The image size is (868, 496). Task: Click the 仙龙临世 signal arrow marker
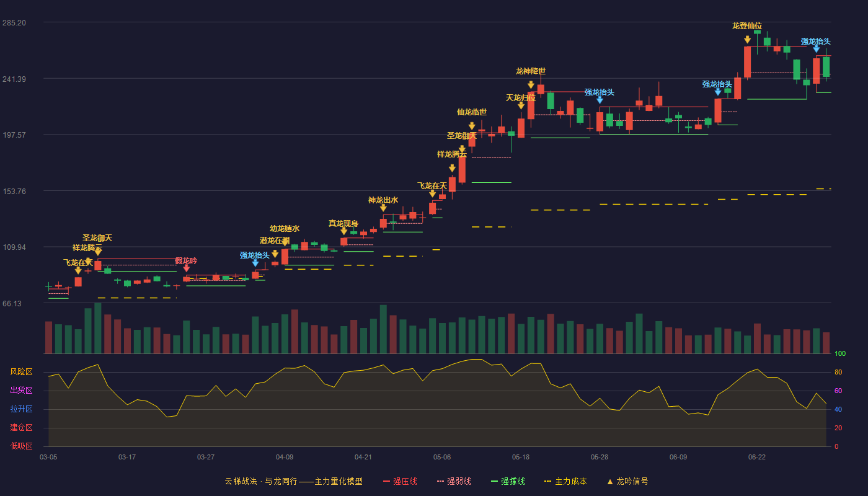pyautogui.click(x=472, y=126)
